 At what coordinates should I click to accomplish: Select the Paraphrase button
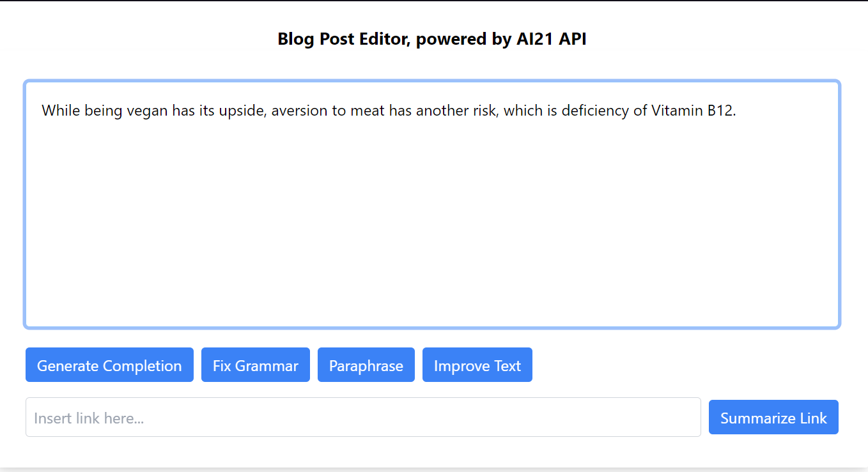(366, 365)
